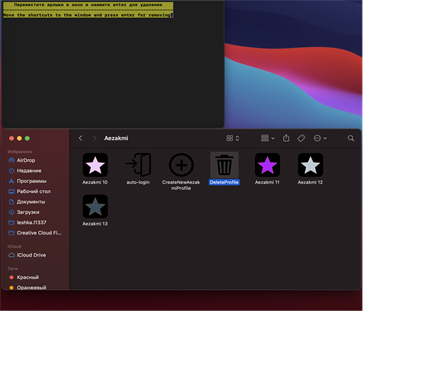Screen dimensions: 427x366
Task: Go back with the left chevron
Action: [80, 138]
